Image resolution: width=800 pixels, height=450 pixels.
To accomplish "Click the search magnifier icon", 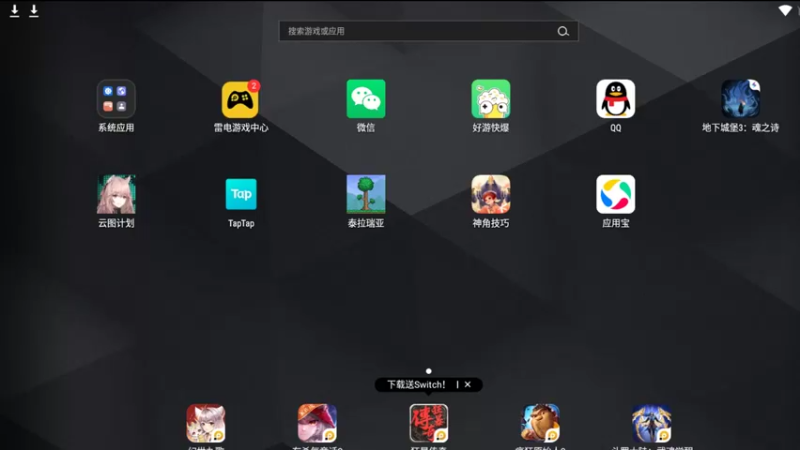I will pyautogui.click(x=563, y=31).
